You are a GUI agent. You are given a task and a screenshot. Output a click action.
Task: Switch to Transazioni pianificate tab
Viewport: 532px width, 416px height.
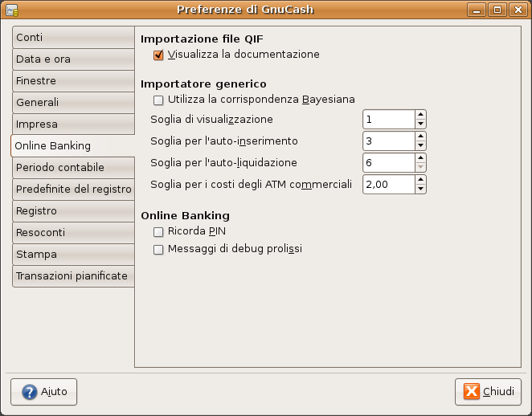[73, 276]
